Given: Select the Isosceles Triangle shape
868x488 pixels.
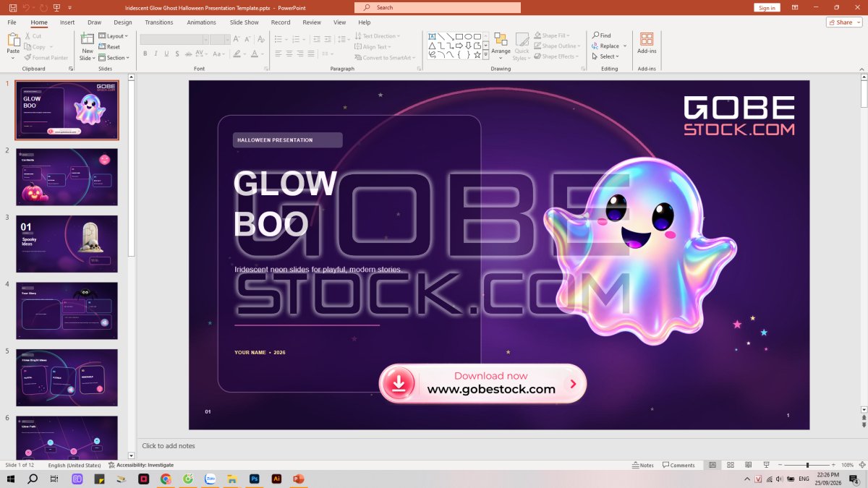Looking at the screenshot, I should pyautogui.click(x=432, y=46).
